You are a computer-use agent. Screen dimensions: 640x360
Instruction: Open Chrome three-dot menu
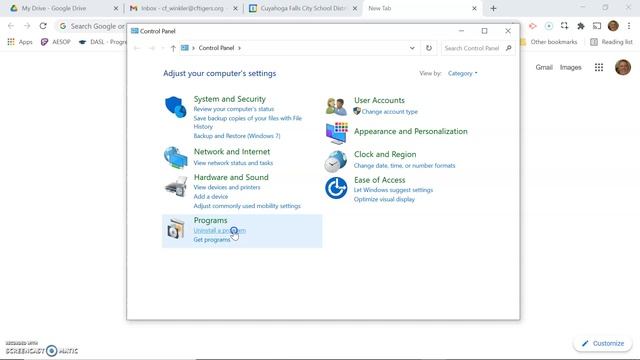point(629,26)
